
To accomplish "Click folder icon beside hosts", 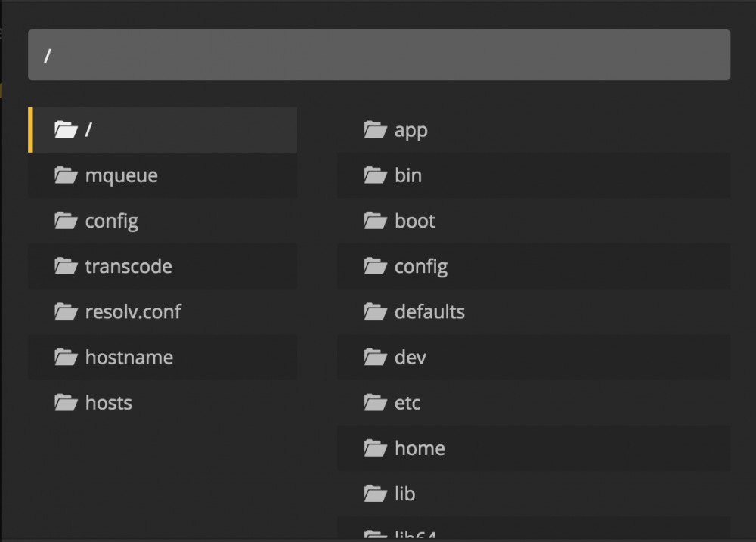I will tap(66, 402).
